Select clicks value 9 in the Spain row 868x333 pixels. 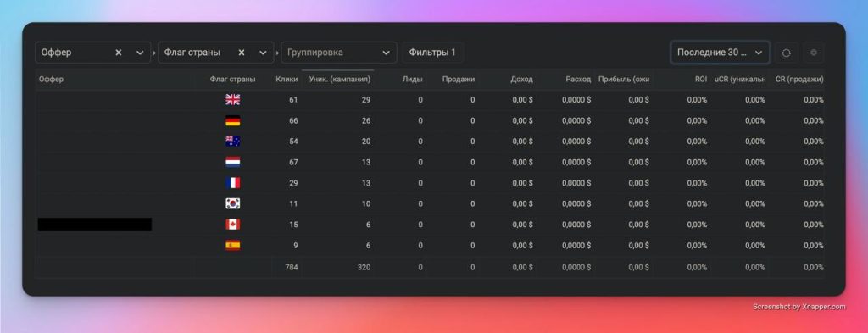(296, 245)
